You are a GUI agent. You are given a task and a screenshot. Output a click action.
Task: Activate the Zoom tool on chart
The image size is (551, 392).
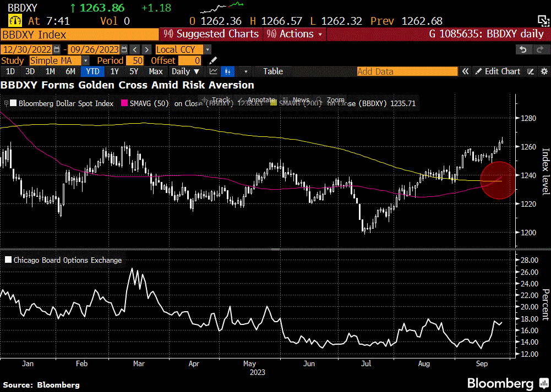point(330,100)
